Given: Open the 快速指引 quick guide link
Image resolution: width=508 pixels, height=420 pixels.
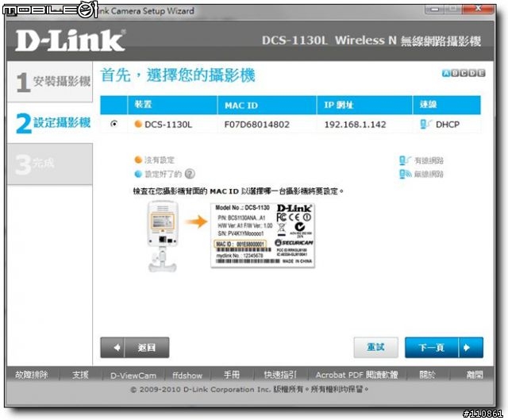Looking at the screenshot, I should pos(280,375).
